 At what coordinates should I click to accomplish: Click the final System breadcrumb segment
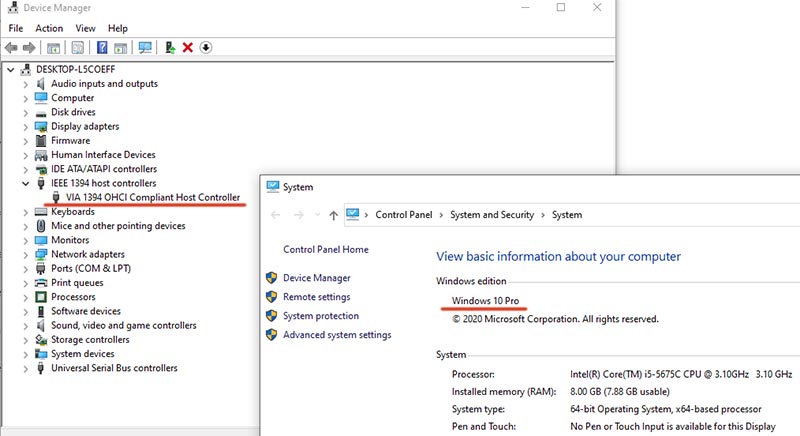pyautogui.click(x=567, y=215)
